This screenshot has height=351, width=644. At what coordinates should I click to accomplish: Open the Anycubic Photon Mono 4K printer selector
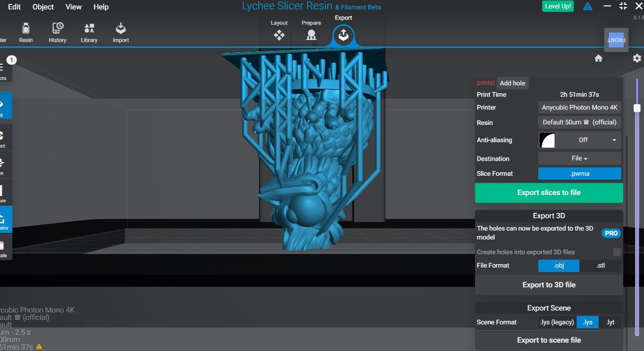pyautogui.click(x=579, y=108)
